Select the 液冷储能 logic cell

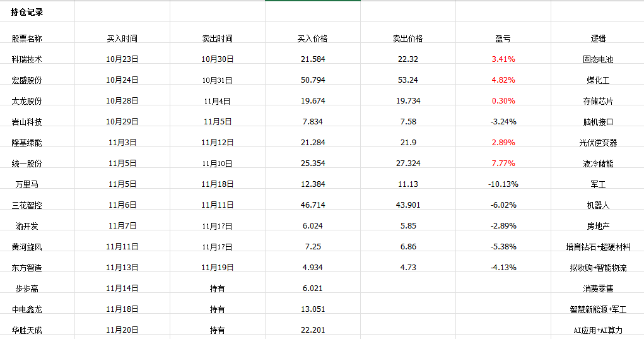(x=598, y=164)
